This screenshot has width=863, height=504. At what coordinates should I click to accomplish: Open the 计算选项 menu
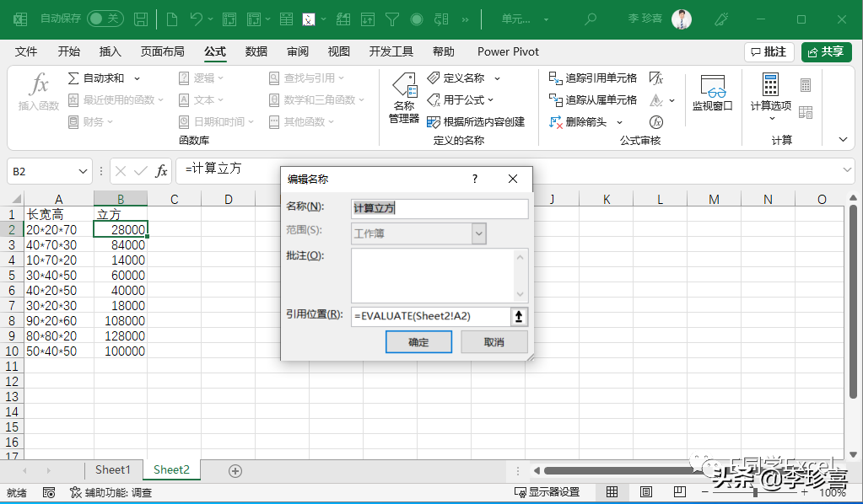coord(770,98)
